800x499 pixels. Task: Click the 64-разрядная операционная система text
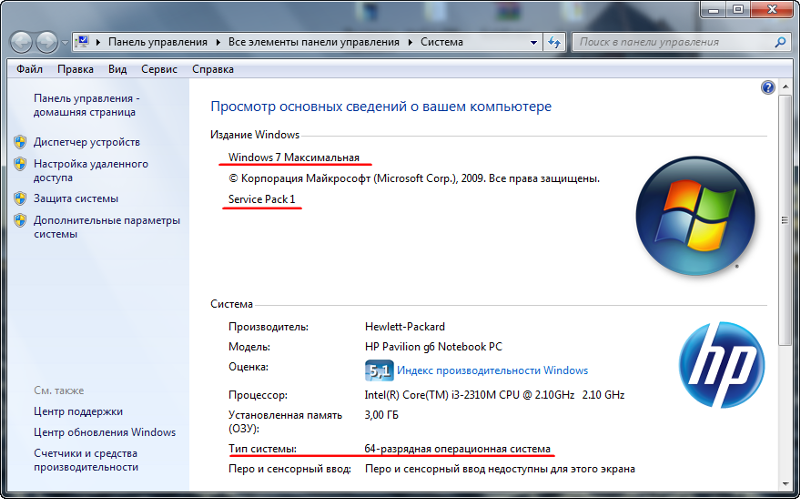pyautogui.click(x=458, y=448)
